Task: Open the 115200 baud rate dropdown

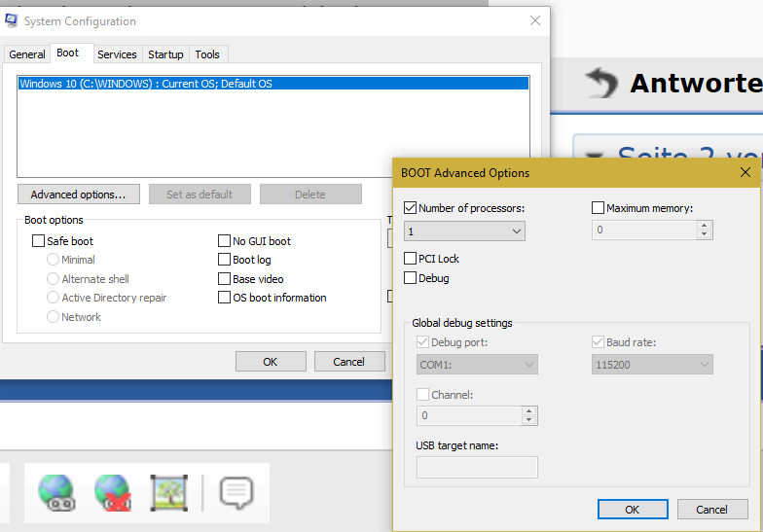Action: tap(652, 365)
